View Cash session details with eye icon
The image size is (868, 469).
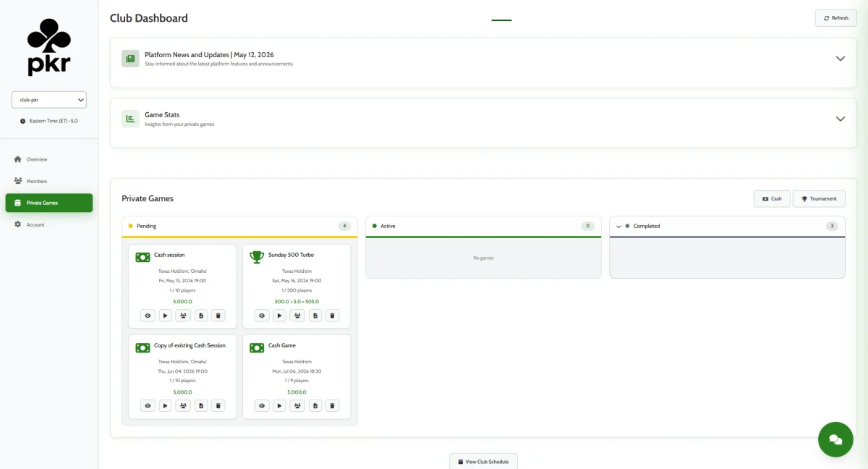click(148, 316)
